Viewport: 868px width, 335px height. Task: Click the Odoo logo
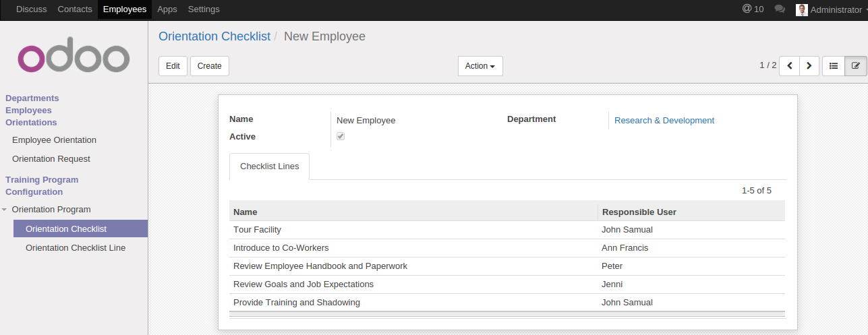(74, 59)
